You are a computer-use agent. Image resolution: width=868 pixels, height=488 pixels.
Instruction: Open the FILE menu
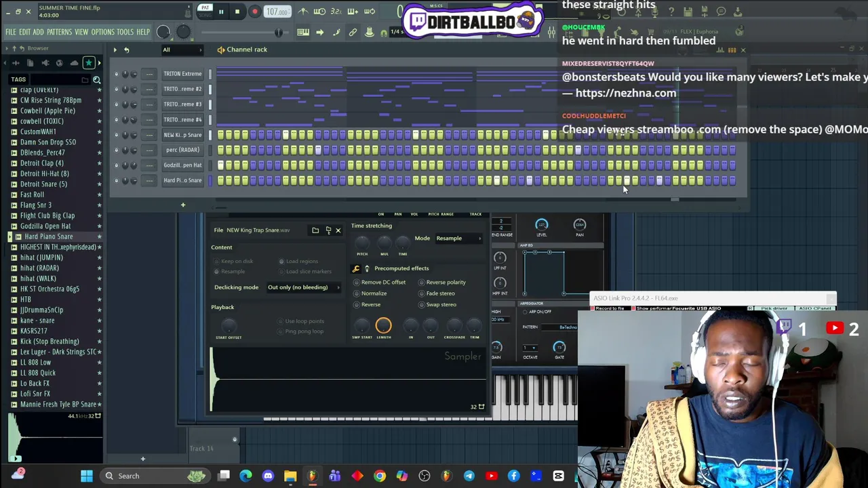tap(11, 32)
